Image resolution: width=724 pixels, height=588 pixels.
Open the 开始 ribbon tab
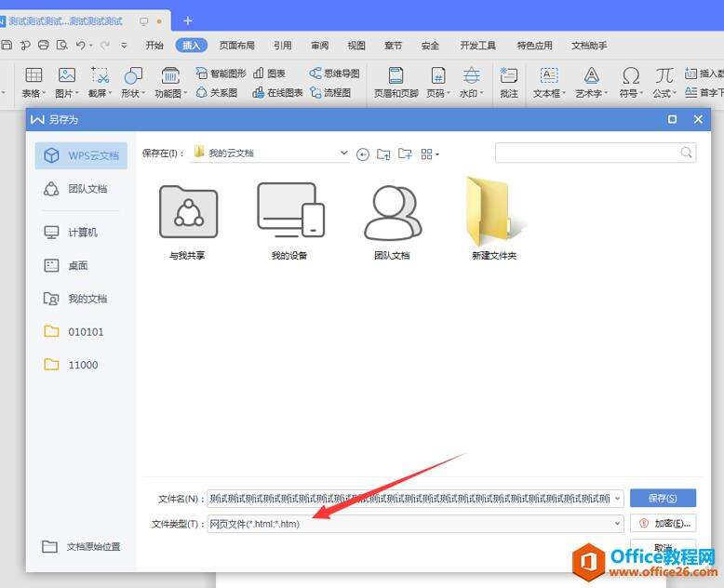pyautogui.click(x=154, y=46)
